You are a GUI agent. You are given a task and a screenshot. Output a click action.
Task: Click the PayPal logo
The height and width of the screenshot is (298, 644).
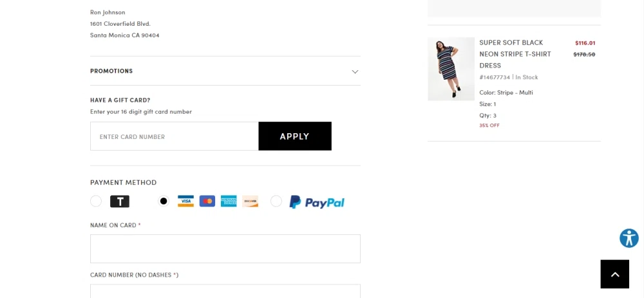click(317, 202)
